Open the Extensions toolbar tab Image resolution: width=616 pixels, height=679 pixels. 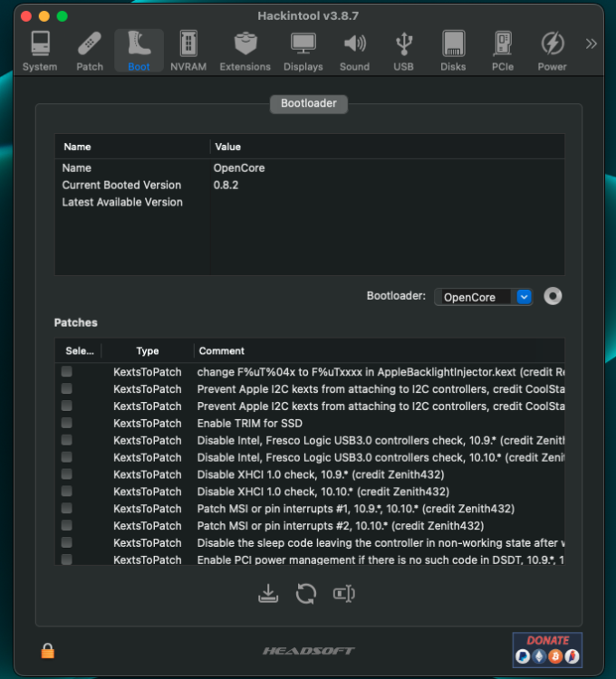[x=245, y=51]
